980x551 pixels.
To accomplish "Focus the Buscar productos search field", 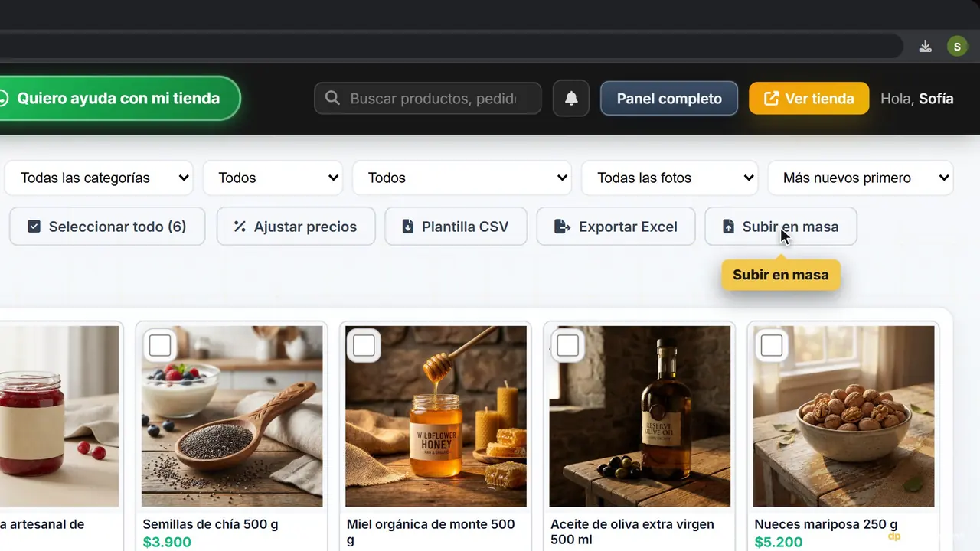I will point(428,99).
